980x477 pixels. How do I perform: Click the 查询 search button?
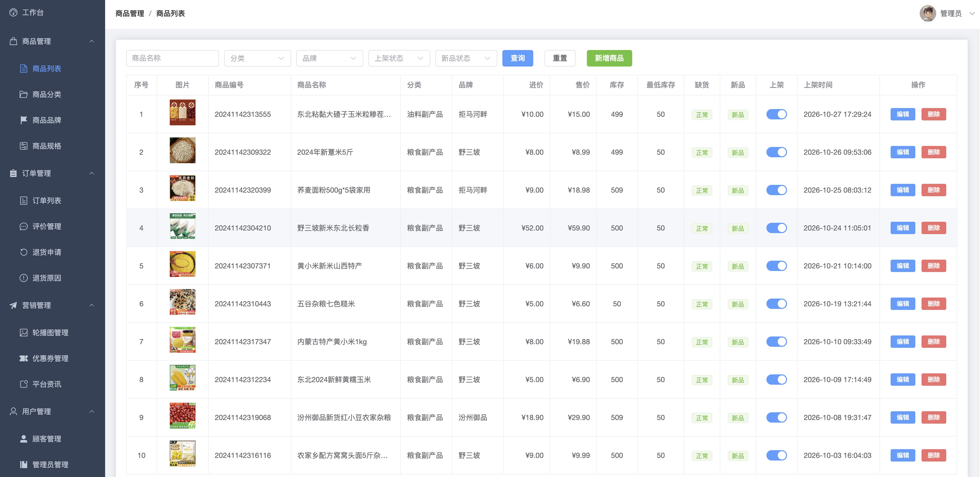click(517, 58)
